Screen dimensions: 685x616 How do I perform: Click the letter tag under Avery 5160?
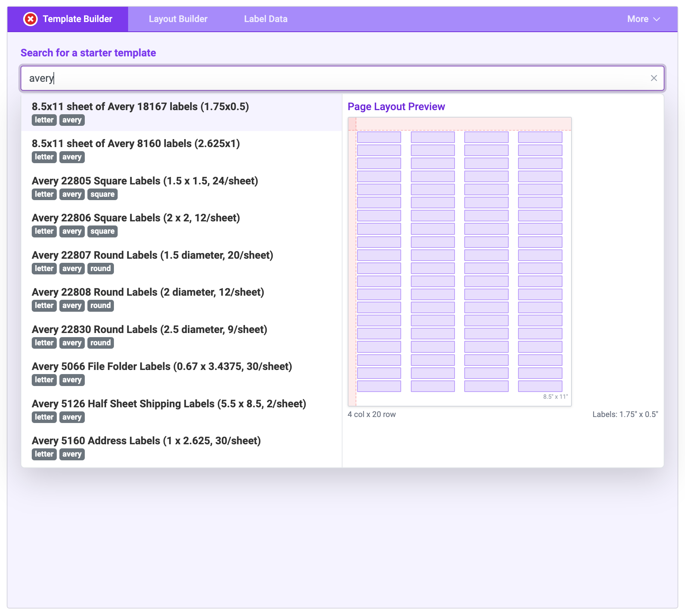tap(44, 454)
